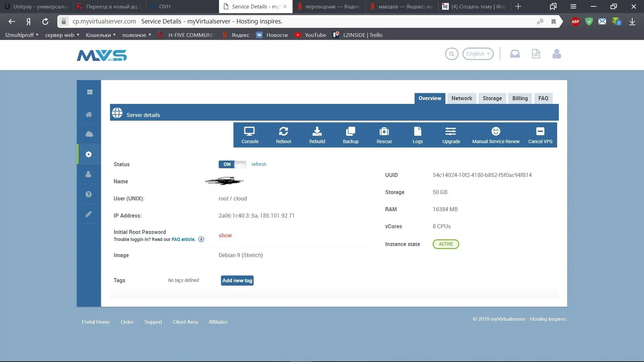This screenshot has height=362, width=644.
Task: Switch to the Overview tab
Action: pyautogui.click(x=430, y=98)
